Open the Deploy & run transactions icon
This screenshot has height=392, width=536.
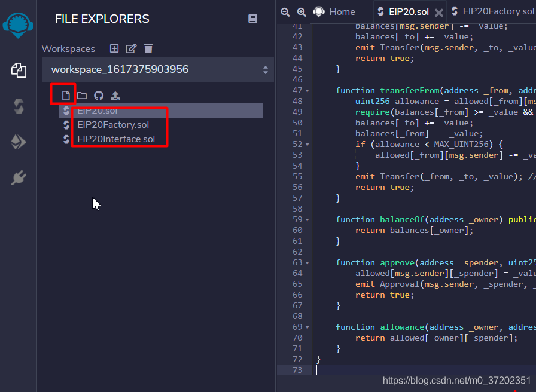19,142
